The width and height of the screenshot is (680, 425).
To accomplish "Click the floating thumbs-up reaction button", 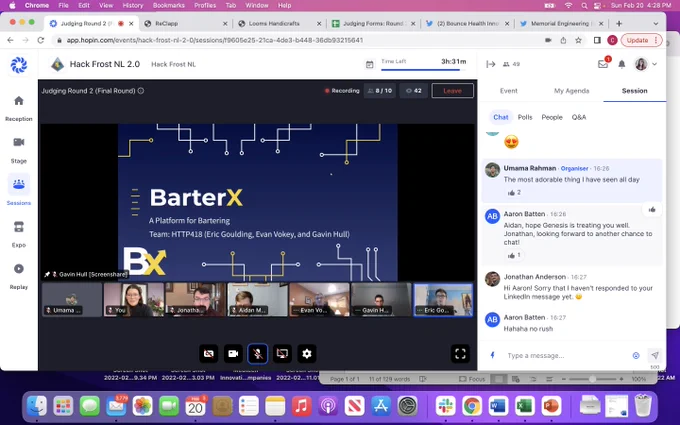I will [x=652, y=210].
